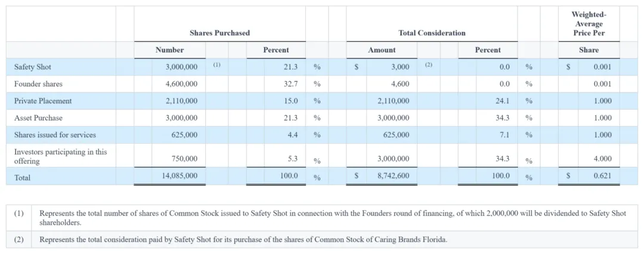
Task: Select the Private Placement row label
Action: pos(43,101)
